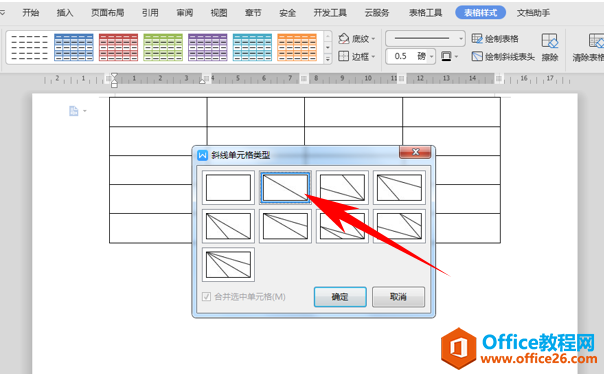This screenshot has height=376, width=604.
Task: Select the three-line diagonal cell type in third row
Action: [228, 265]
